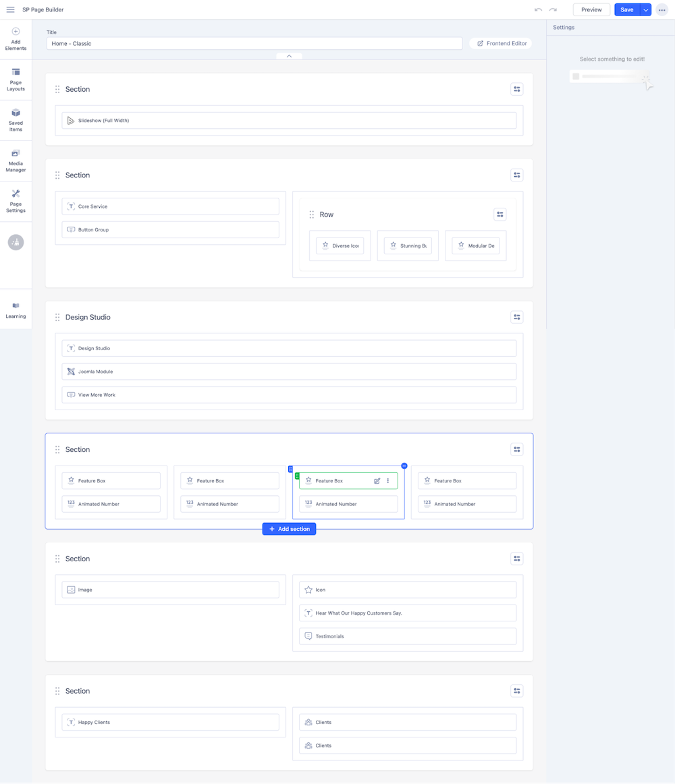Click the Preview button
The width and height of the screenshot is (675, 784).
point(591,10)
